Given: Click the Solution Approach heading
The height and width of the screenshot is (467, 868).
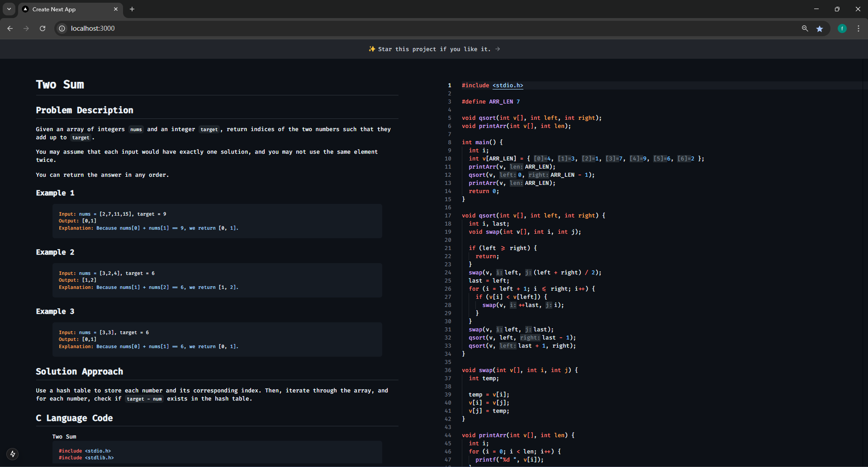Looking at the screenshot, I should (80, 372).
